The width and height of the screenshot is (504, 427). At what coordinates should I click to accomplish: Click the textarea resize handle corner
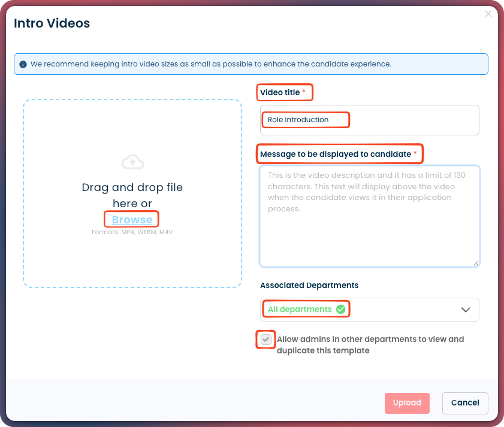click(476, 262)
